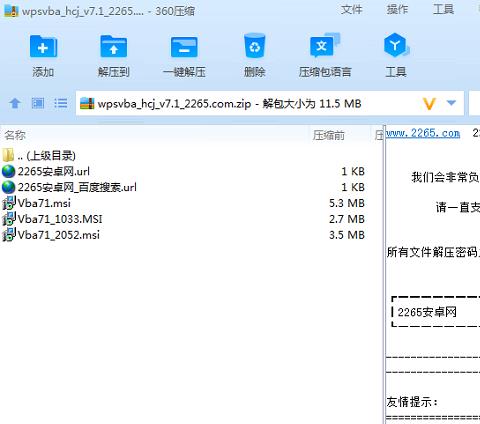Viewport: 480px width, 424px height.
Task: Click the archive path address field
Action: (269, 104)
